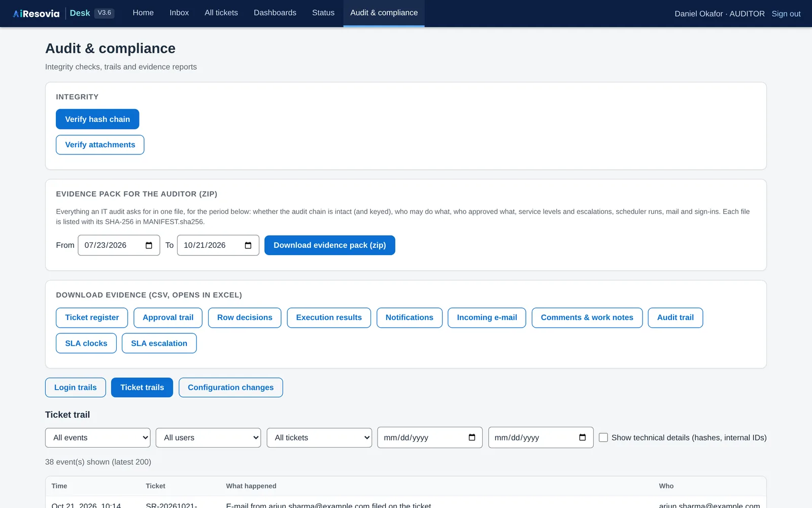
Task: Open calendar picker on To date 10/21/2026
Action: pos(248,245)
